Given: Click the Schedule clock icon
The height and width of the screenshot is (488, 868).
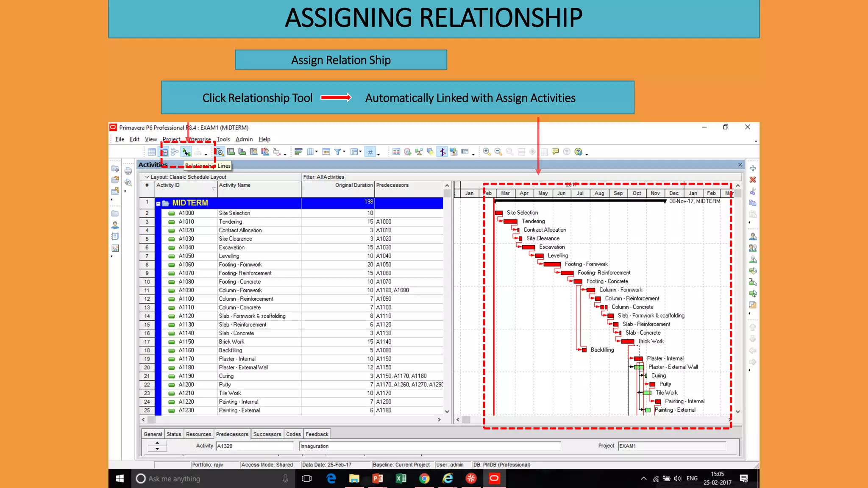Looking at the screenshot, I should 407,152.
